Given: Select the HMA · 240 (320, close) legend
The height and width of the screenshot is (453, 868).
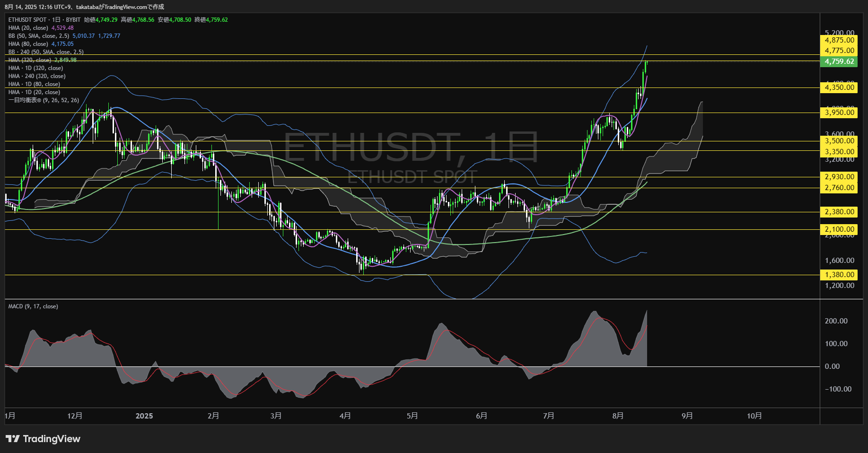Looking at the screenshot, I should [x=37, y=76].
